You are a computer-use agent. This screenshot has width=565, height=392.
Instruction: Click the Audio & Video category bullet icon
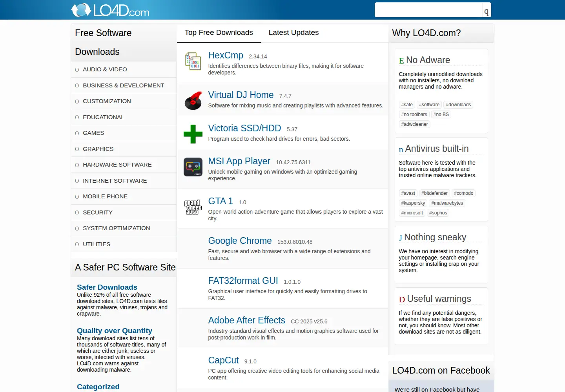(77, 70)
